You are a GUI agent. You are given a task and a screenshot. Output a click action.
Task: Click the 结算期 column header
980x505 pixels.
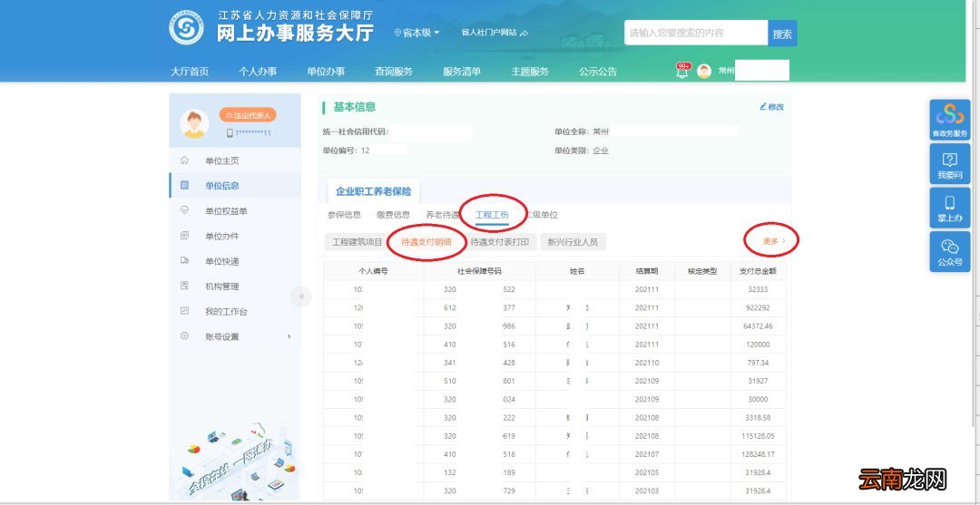[x=647, y=271]
